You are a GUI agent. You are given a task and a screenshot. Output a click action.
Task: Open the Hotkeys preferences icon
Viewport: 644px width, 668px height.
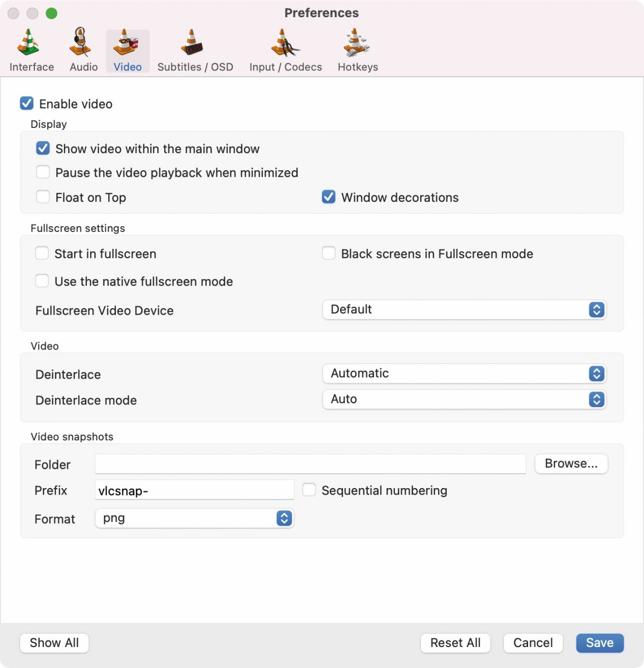[x=356, y=43]
